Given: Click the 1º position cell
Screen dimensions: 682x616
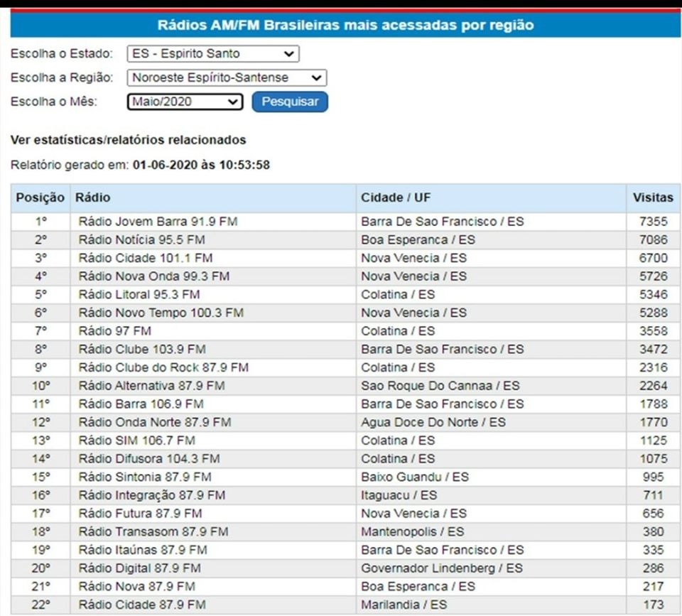Looking at the screenshot, I should point(41,222).
